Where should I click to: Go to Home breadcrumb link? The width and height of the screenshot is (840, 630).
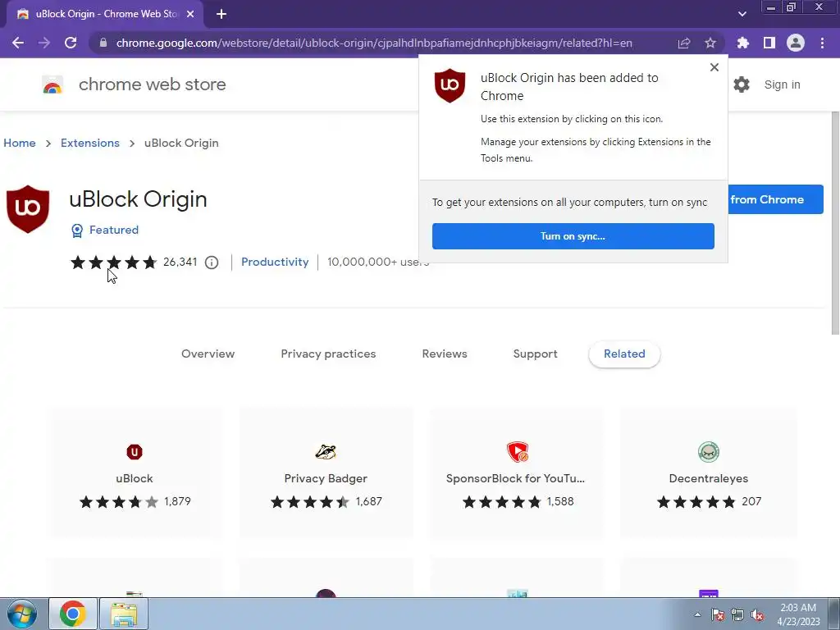pyautogui.click(x=20, y=143)
